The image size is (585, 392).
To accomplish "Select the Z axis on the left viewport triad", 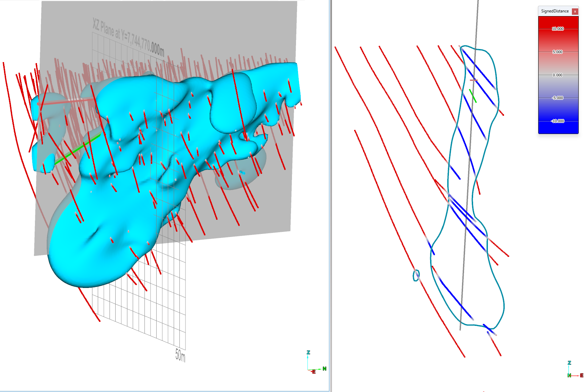I will coord(308,352).
